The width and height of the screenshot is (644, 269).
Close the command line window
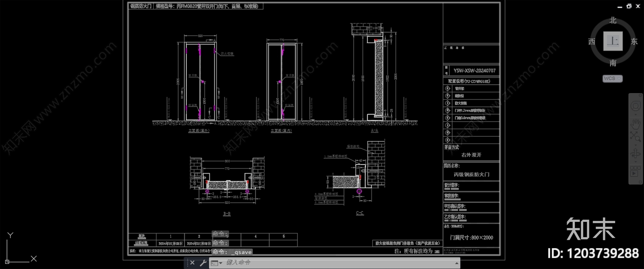tap(192, 263)
